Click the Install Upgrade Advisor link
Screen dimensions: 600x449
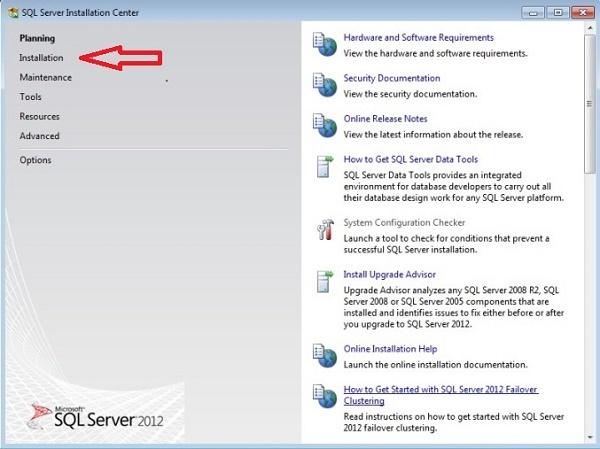389,274
